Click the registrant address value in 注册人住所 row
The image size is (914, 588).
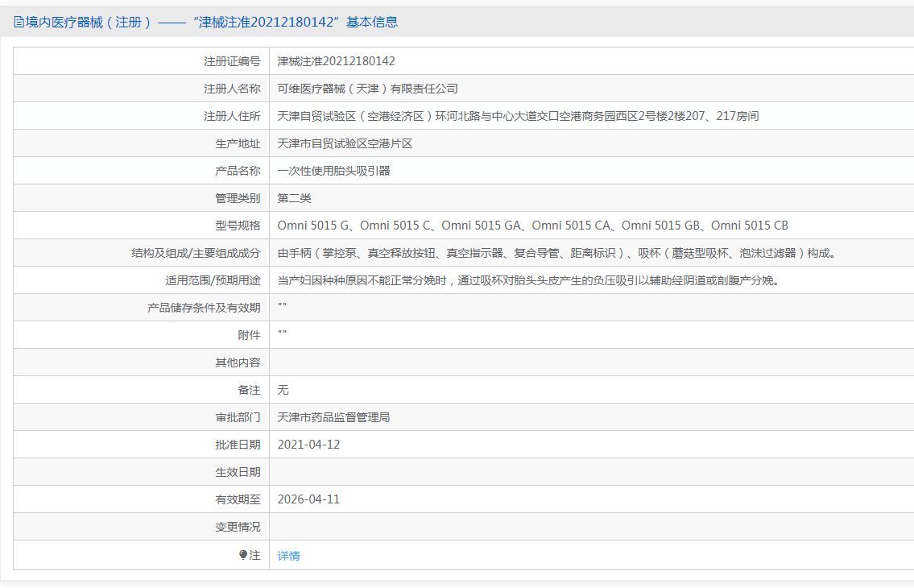tap(517, 116)
